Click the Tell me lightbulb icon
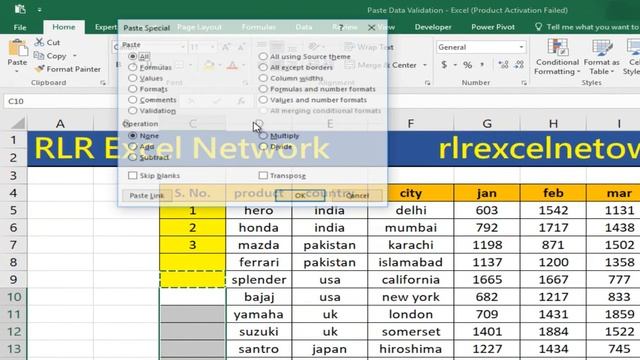 point(538,27)
